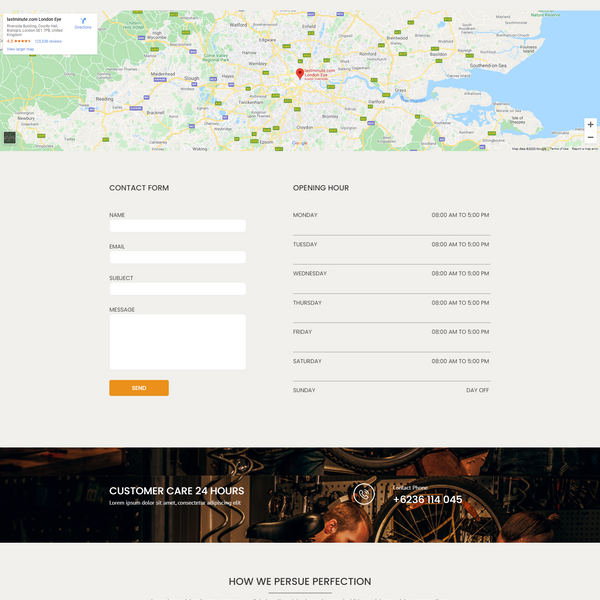Click the red London Eye map pin
Screen dimensions: 600x600
tap(299, 74)
